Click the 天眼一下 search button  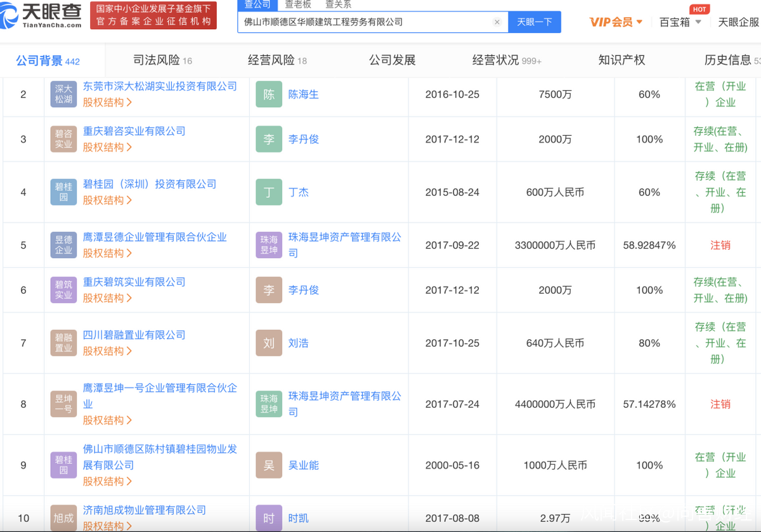pos(535,22)
